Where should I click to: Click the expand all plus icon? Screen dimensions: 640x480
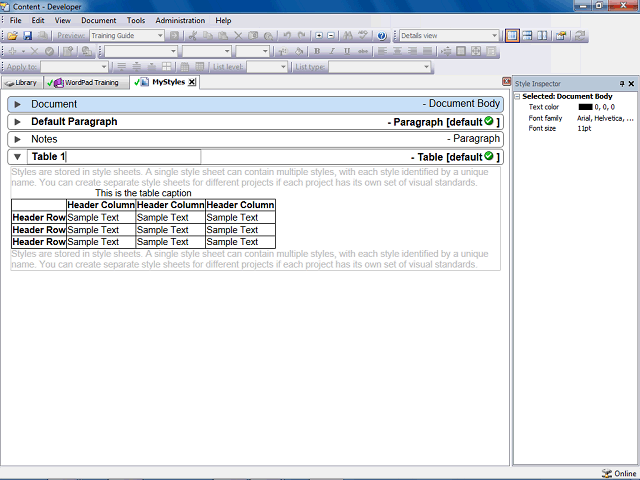[x=319, y=36]
